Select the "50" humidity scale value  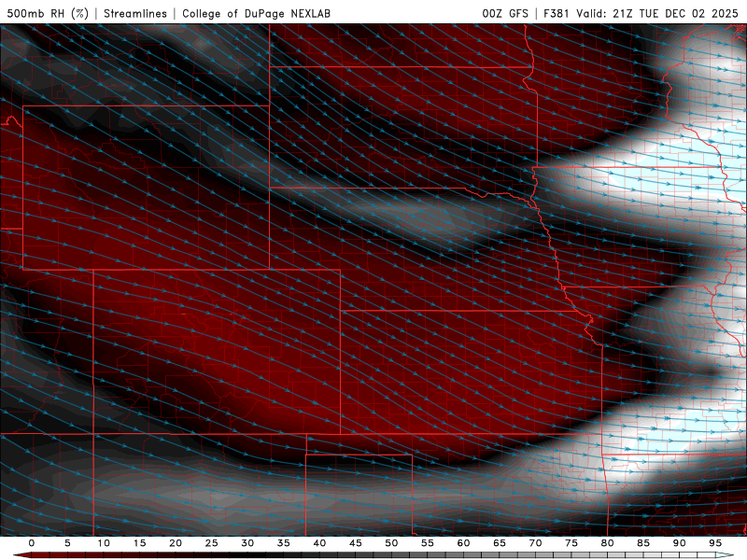click(x=391, y=543)
